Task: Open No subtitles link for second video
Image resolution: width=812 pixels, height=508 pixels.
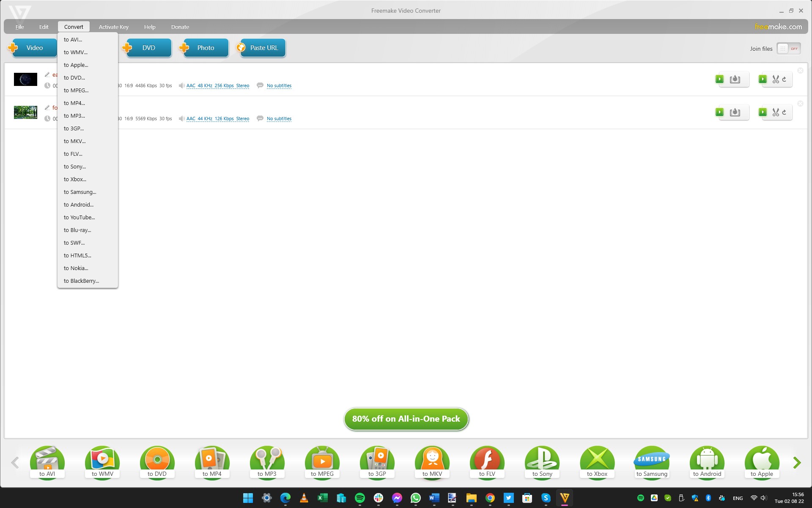Action: 279,119
